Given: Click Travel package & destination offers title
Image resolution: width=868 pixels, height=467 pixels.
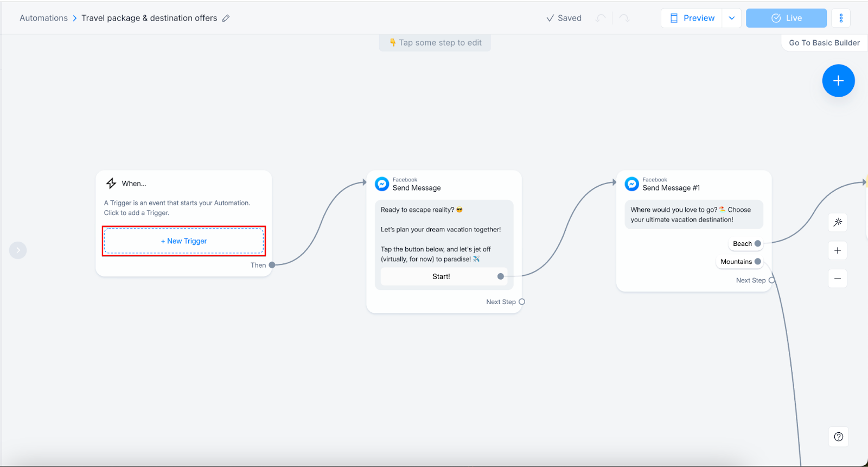Looking at the screenshot, I should click(x=149, y=18).
